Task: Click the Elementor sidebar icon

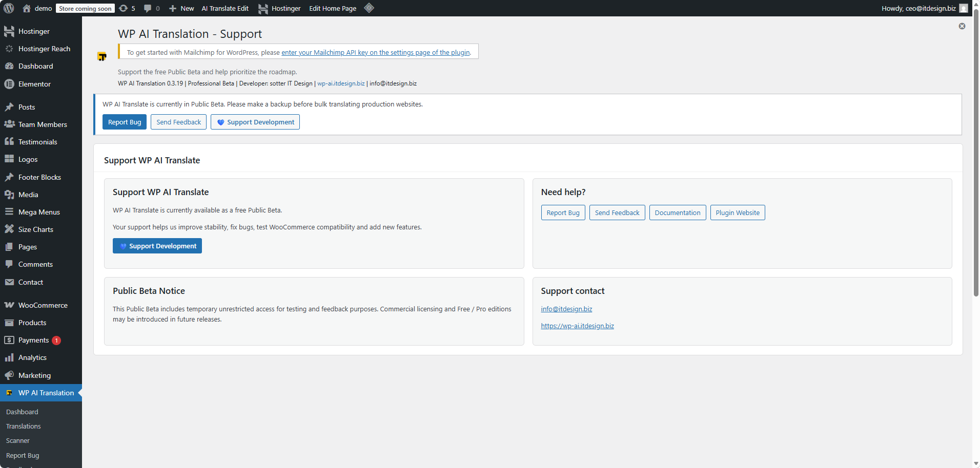Action: pos(9,84)
